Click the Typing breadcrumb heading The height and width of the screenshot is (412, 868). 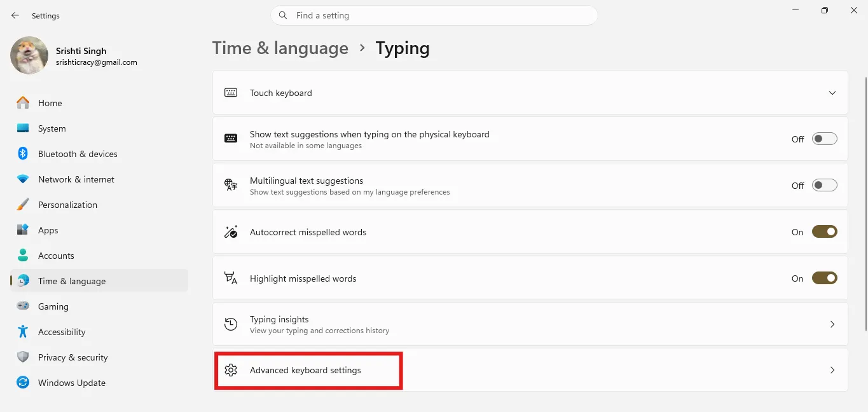tap(403, 48)
